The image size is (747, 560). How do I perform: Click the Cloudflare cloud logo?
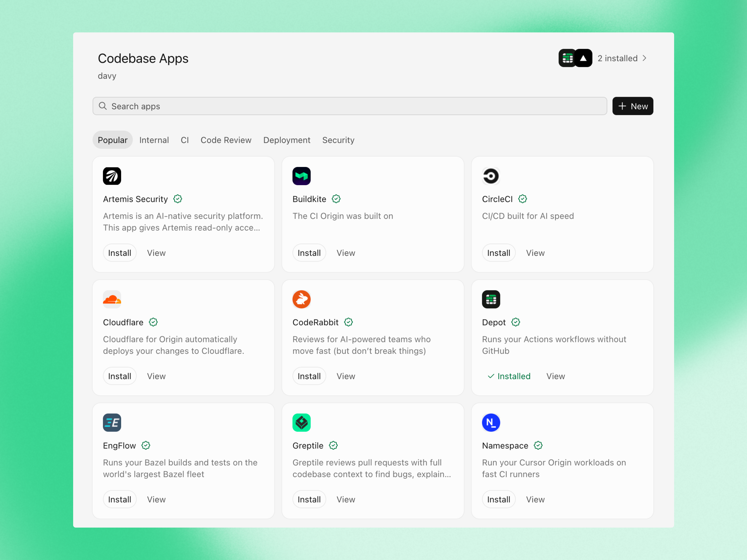pos(112,299)
